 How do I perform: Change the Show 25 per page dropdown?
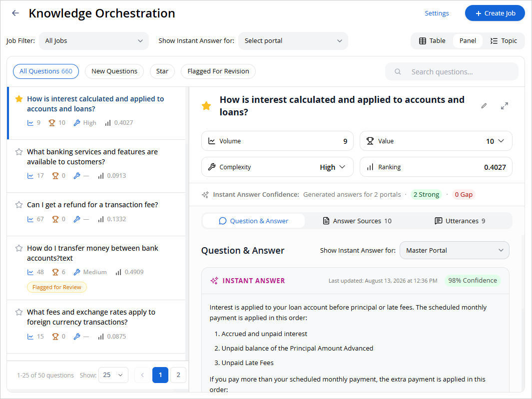113,375
